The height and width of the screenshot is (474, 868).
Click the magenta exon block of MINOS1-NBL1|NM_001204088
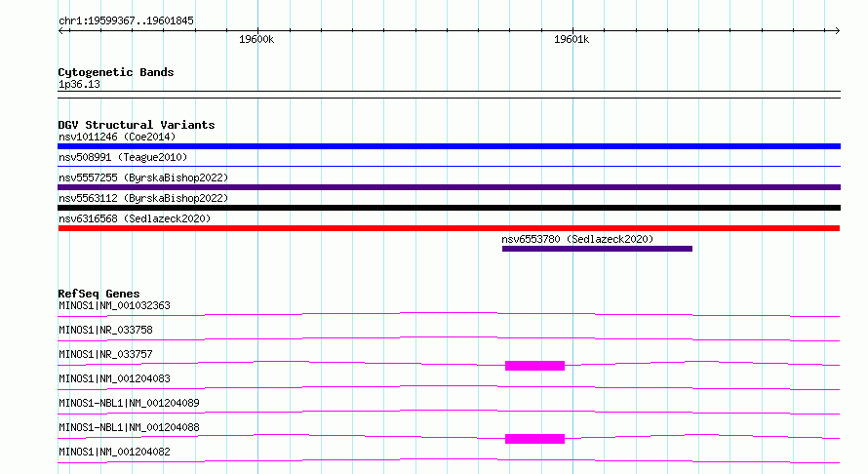tap(534, 439)
